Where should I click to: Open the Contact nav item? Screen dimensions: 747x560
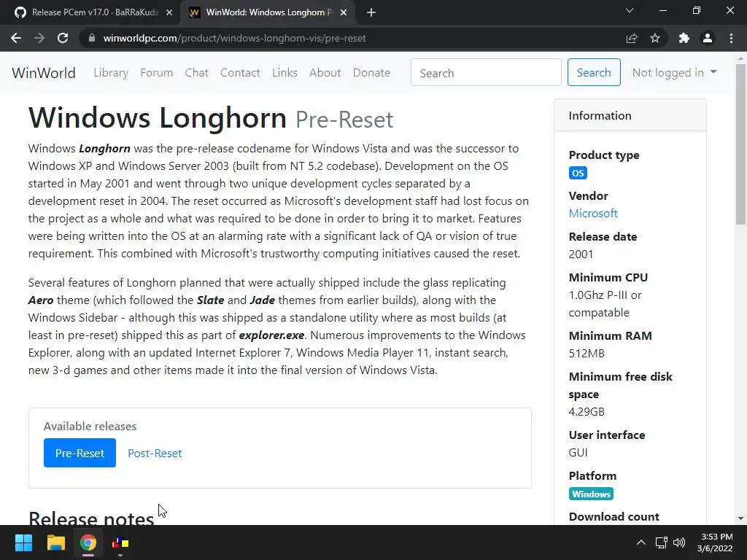[240, 73]
